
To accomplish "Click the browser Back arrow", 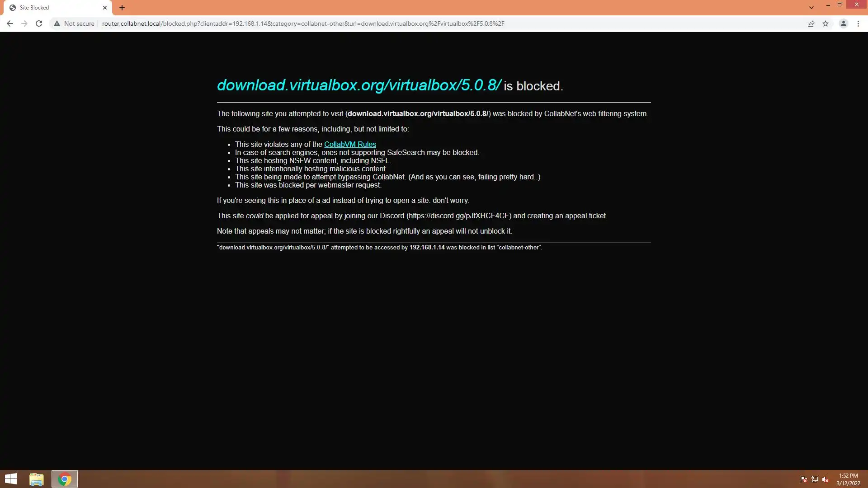I will [x=10, y=23].
